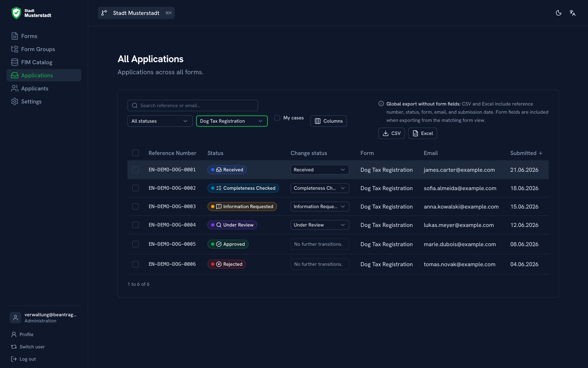This screenshot has width=588, height=368.
Task: Select row EN-DEMO-DOG-0001 checkbox
Action: tap(135, 170)
